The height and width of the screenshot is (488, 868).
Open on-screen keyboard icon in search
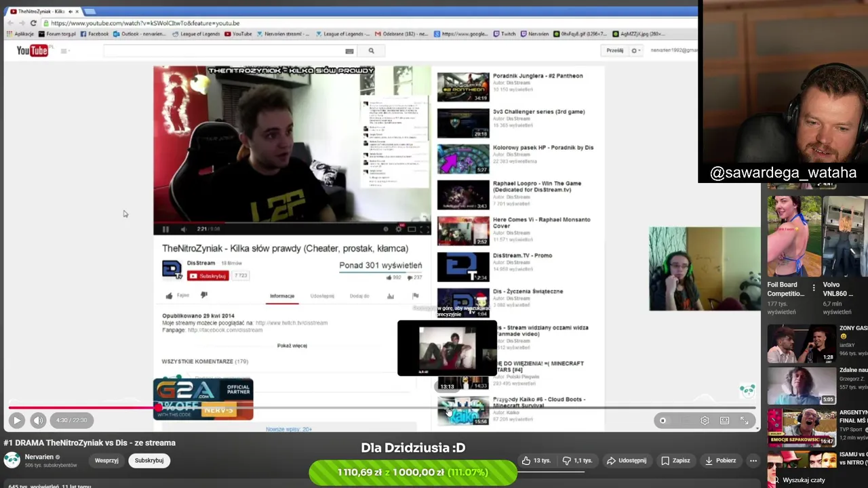pyautogui.click(x=349, y=51)
